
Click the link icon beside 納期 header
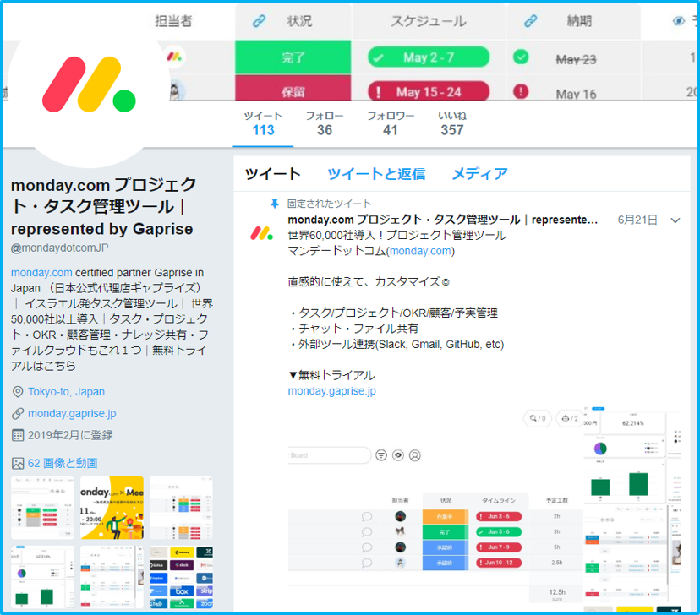click(530, 21)
